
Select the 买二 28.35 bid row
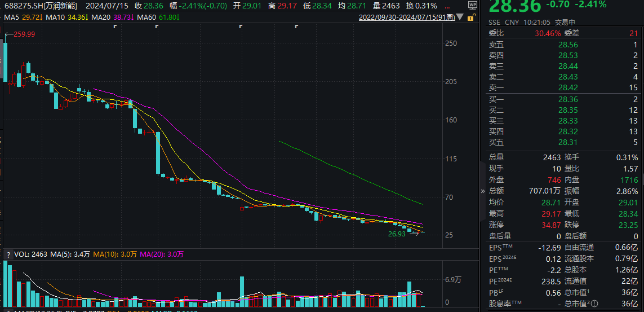[x=563, y=110]
